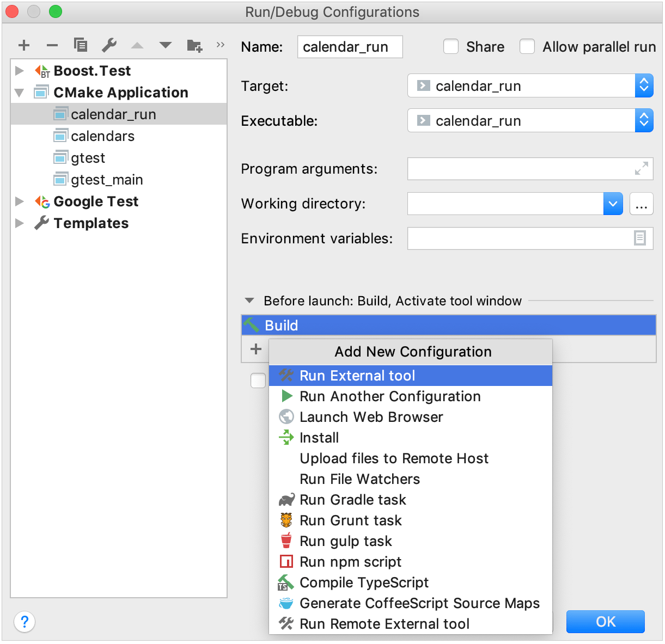This screenshot has width=665, height=644.
Task: Toggle the checkbox below the Build task list
Action: click(258, 381)
